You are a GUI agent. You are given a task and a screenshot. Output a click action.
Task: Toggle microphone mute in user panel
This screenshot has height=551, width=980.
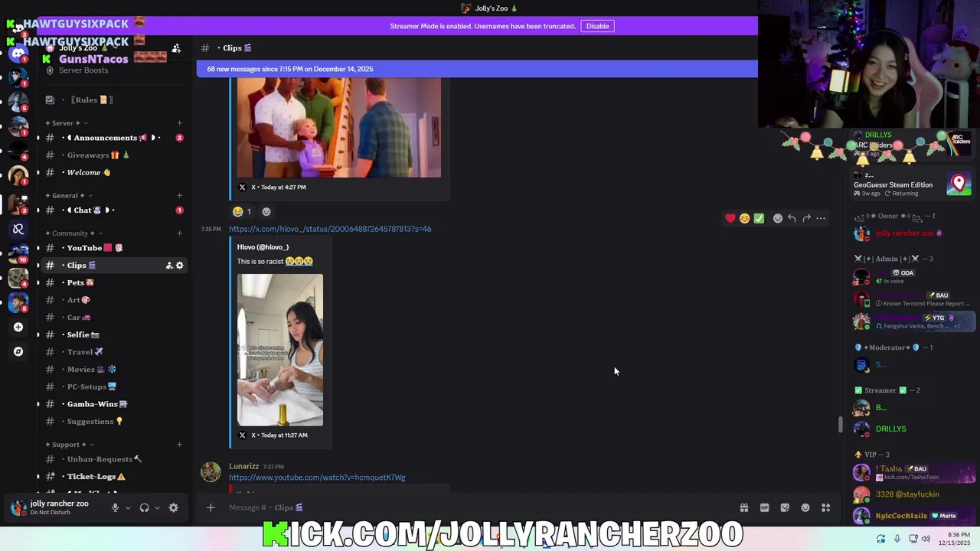[x=116, y=507]
